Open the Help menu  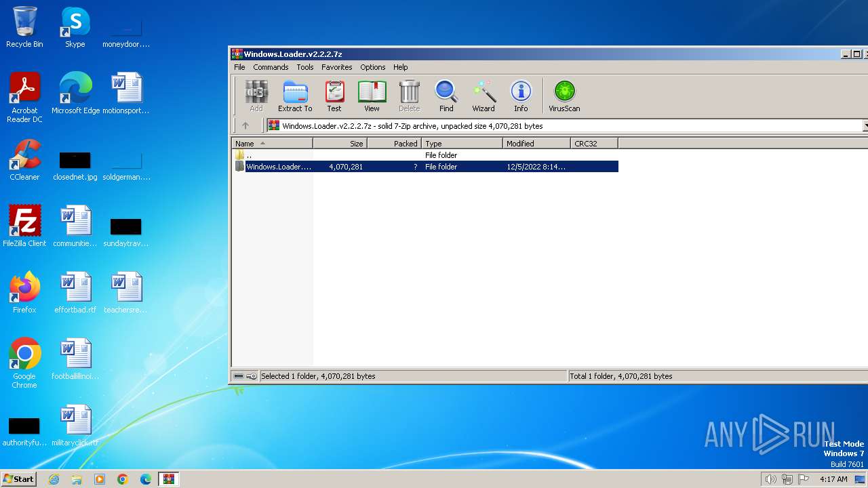coord(401,67)
